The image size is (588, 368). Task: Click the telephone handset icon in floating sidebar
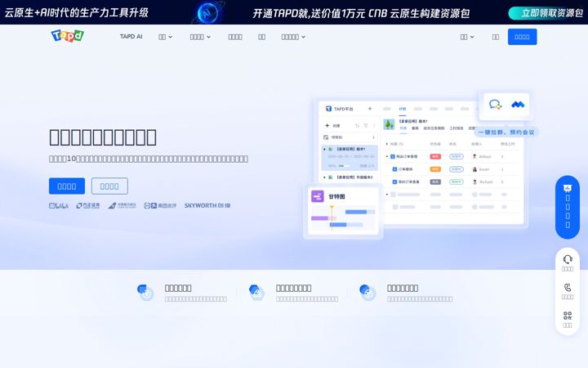568,288
